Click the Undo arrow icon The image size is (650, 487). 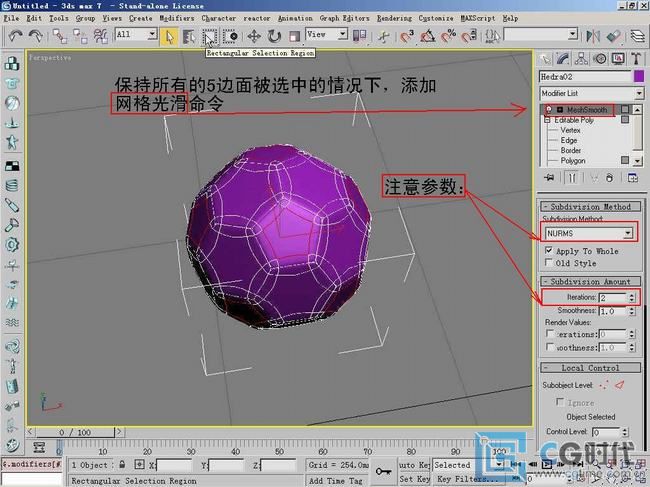(x=15, y=36)
